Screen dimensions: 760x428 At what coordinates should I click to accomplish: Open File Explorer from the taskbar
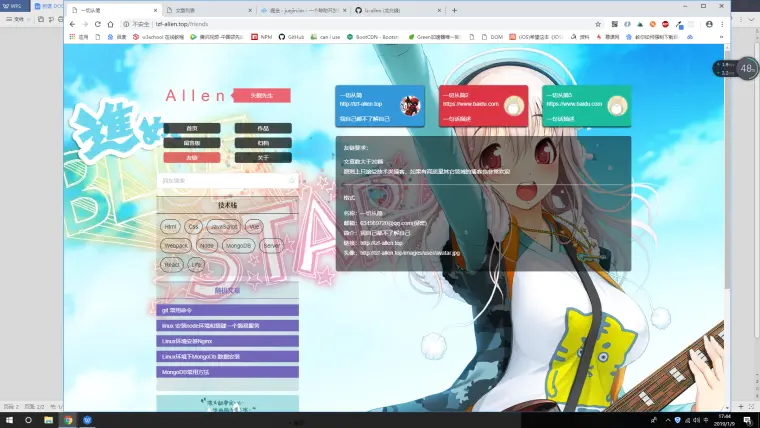48,420
